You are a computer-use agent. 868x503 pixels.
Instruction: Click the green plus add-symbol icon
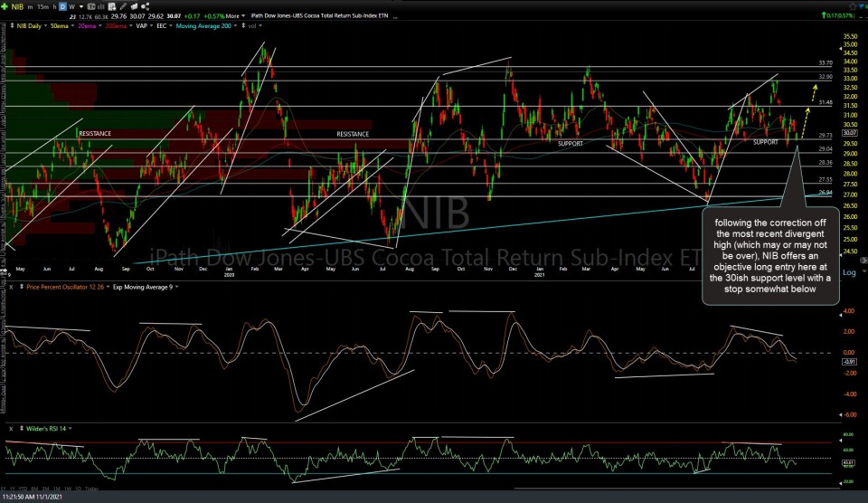(x=6, y=5)
